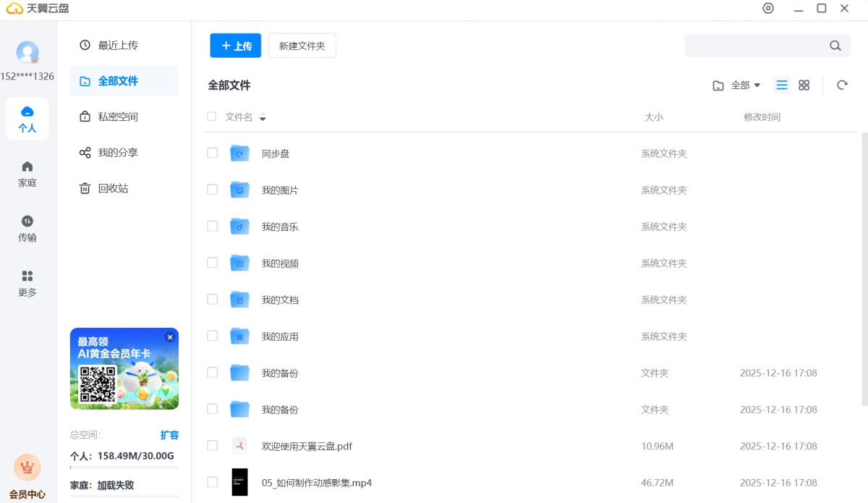The height and width of the screenshot is (503, 868).
Task: Open the 回收站 menu item
Action: [x=113, y=188]
